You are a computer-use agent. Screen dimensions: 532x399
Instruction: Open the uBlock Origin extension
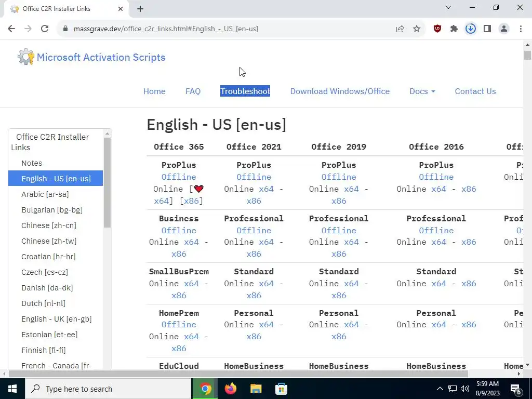pyautogui.click(x=437, y=29)
